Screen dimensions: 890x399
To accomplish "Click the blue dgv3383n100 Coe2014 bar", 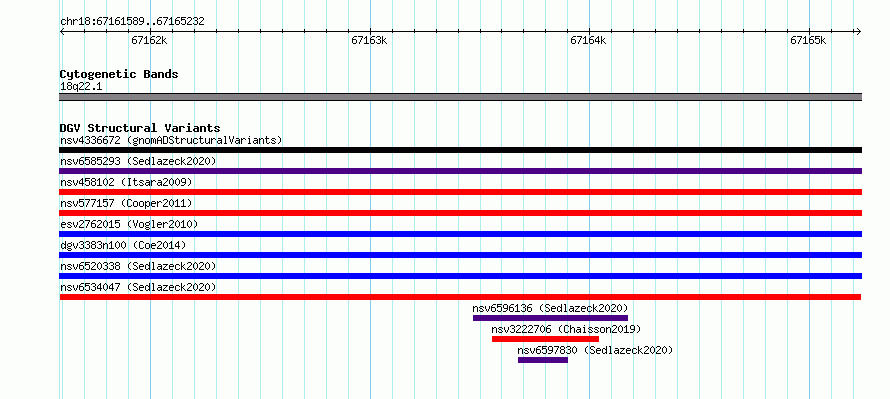I will tap(460, 255).
